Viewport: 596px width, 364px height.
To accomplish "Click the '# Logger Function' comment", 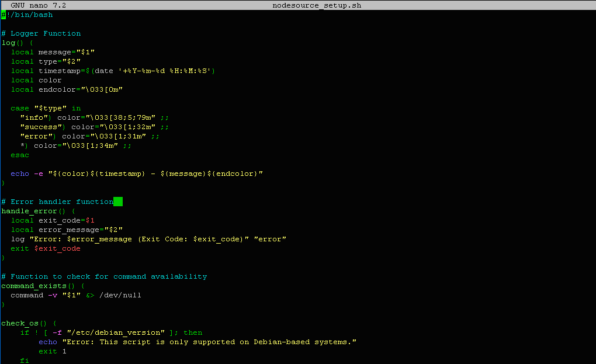I will coord(41,33).
